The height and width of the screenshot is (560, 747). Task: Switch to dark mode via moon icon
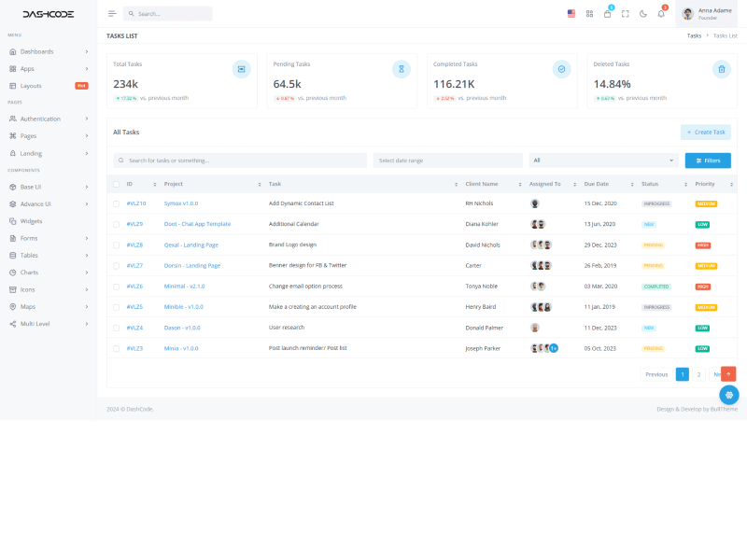pyautogui.click(x=643, y=14)
